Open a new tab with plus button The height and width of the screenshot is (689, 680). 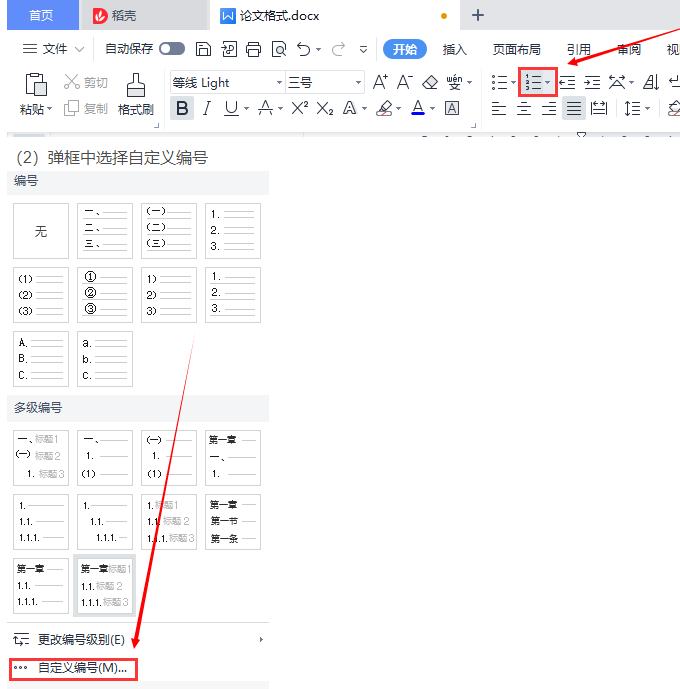(477, 15)
